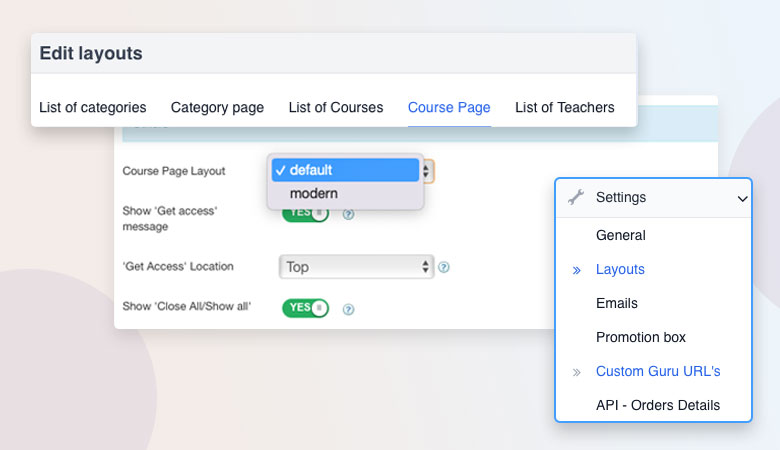The image size is (780, 450).
Task: Click help icon next to 'Close All/Show all' toggle
Action: point(349,309)
